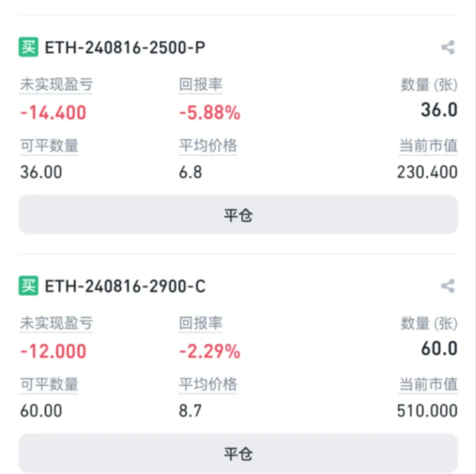Image resolution: width=476 pixels, height=474 pixels.
Task: Tap 可平数量 label in 2500-P card
Action: pos(49,146)
